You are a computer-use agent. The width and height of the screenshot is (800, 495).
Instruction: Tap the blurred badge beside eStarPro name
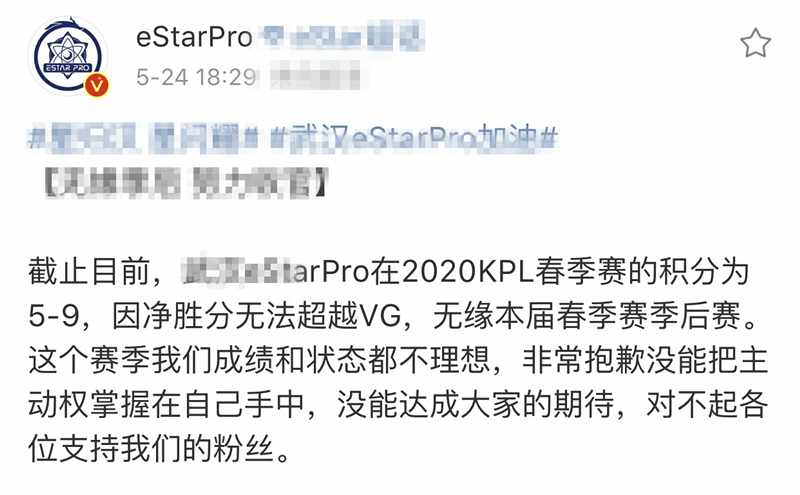tap(342, 38)
